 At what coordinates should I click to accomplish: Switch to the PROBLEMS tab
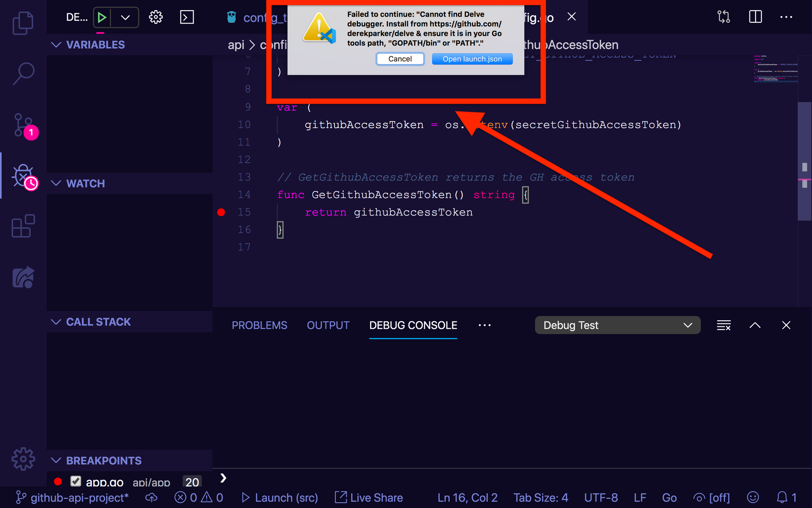point(259,325)
